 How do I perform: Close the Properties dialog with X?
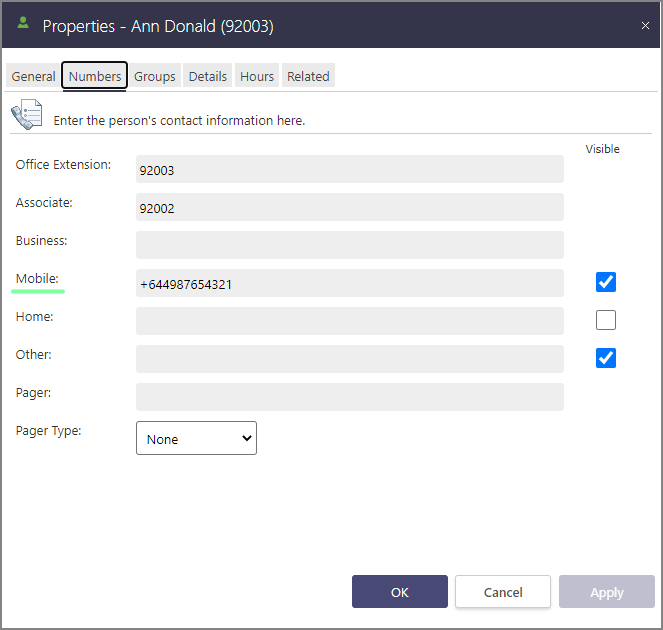[x=645, y=26]
